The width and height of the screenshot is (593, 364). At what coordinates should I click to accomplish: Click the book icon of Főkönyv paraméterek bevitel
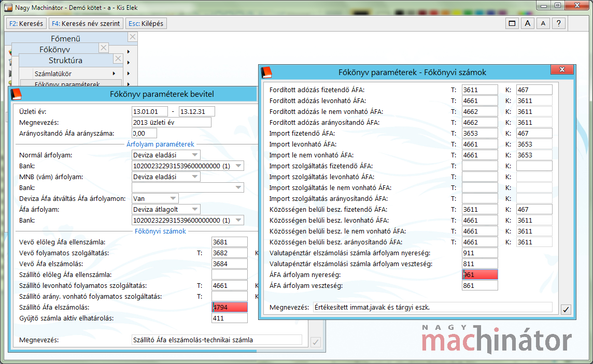(x=16, y=94)
